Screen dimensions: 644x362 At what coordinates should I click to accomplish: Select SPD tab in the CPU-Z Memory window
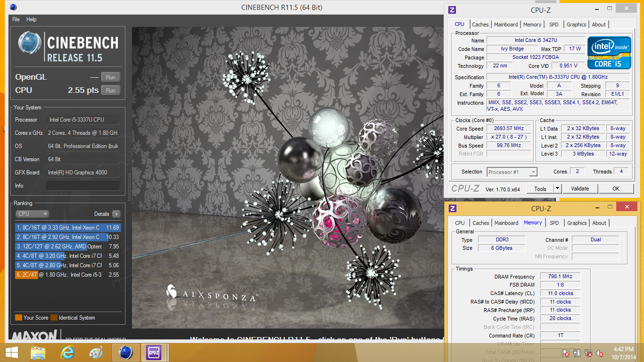[554, 223]
